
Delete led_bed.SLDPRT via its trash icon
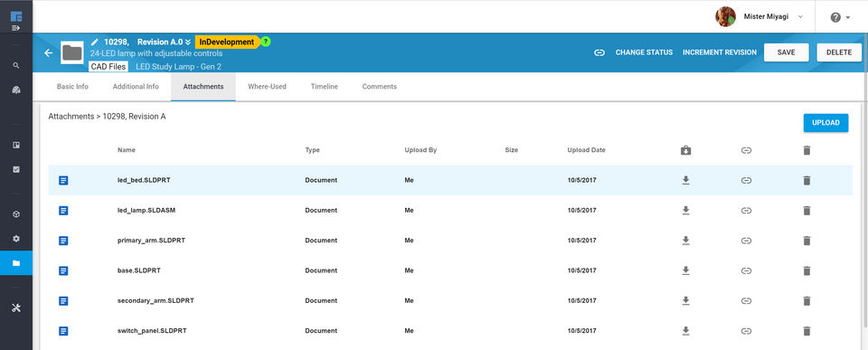(x=807, y=181)
